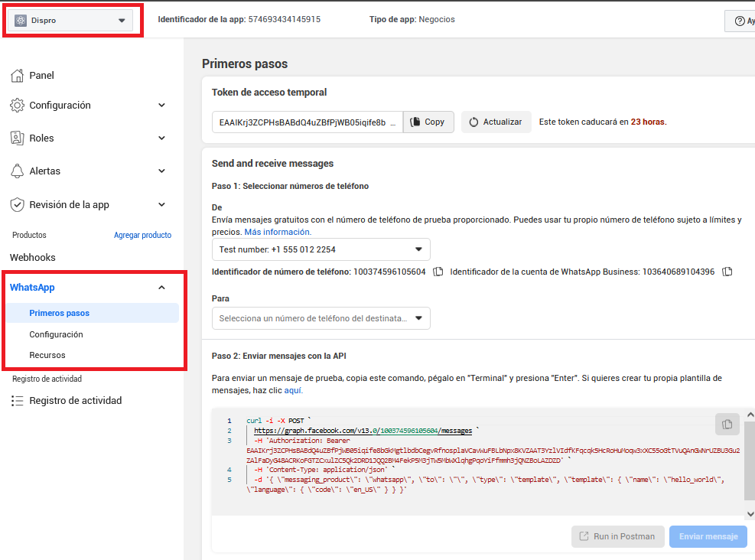
Task: Click the Actualizar token button
Action: point(496,122)
